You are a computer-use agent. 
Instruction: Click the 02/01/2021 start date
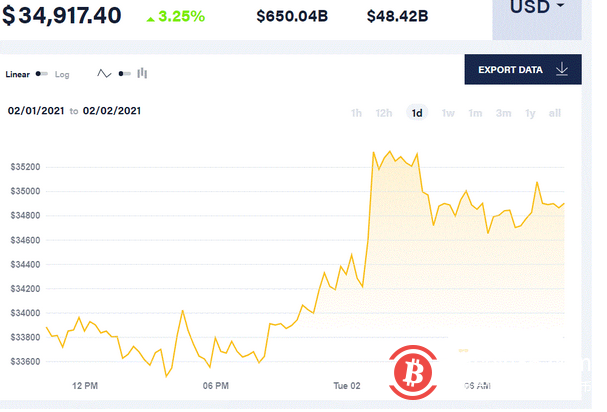(37, 110)
